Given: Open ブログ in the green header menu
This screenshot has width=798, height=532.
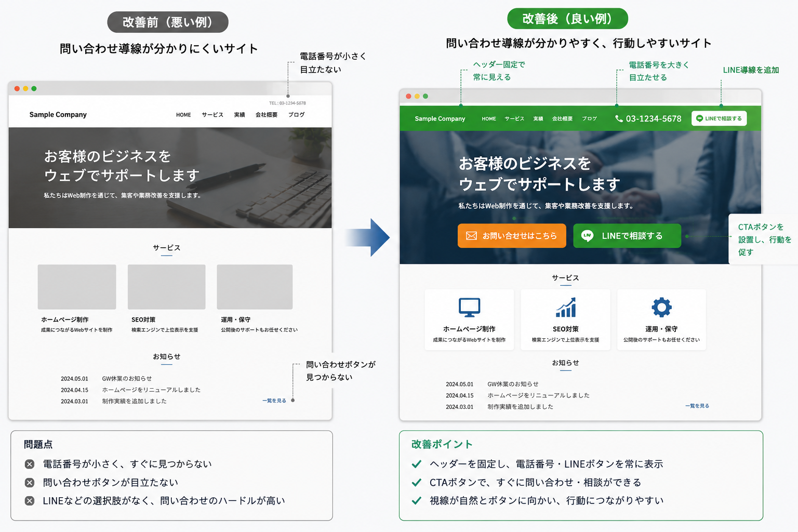Looking at the screenshot, I should [590, 119].
